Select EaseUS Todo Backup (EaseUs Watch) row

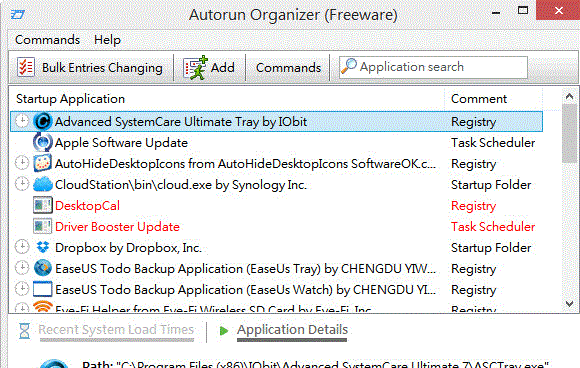coord(276,289)
